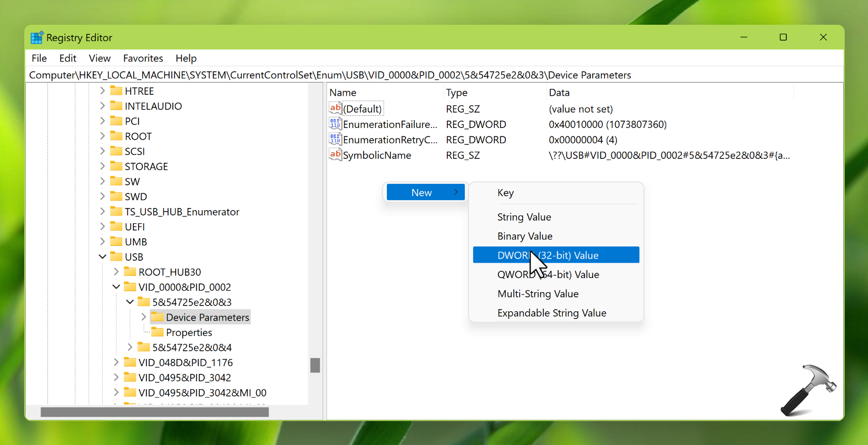
Task: Click the Registry Editor app icon in title bar
Action: pyautogui.click(x=36, y=37)
